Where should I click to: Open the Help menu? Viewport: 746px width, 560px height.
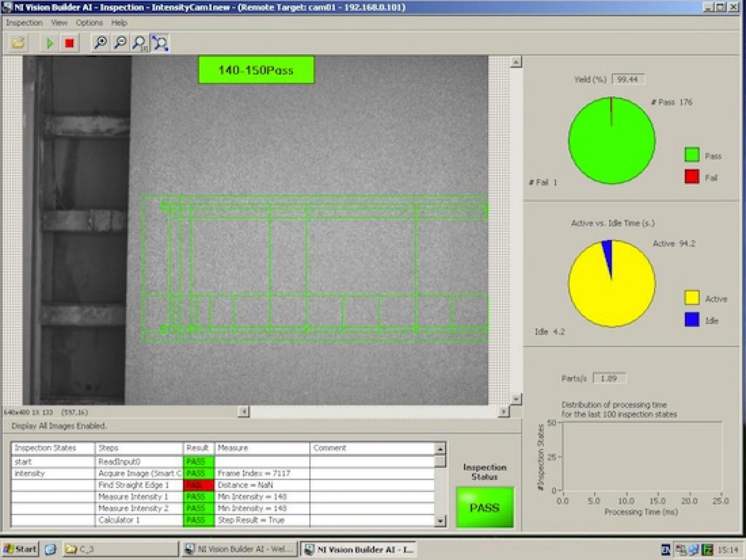point(118,23)
